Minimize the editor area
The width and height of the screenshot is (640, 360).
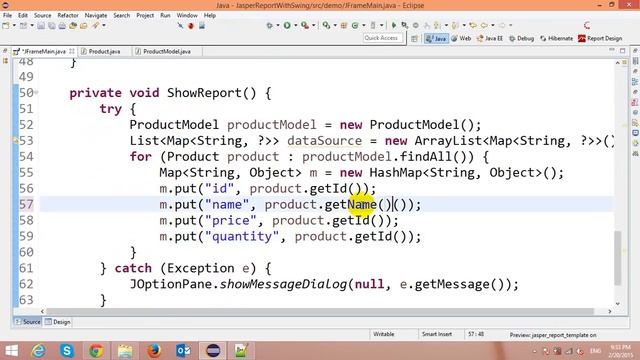coord(612,50)
